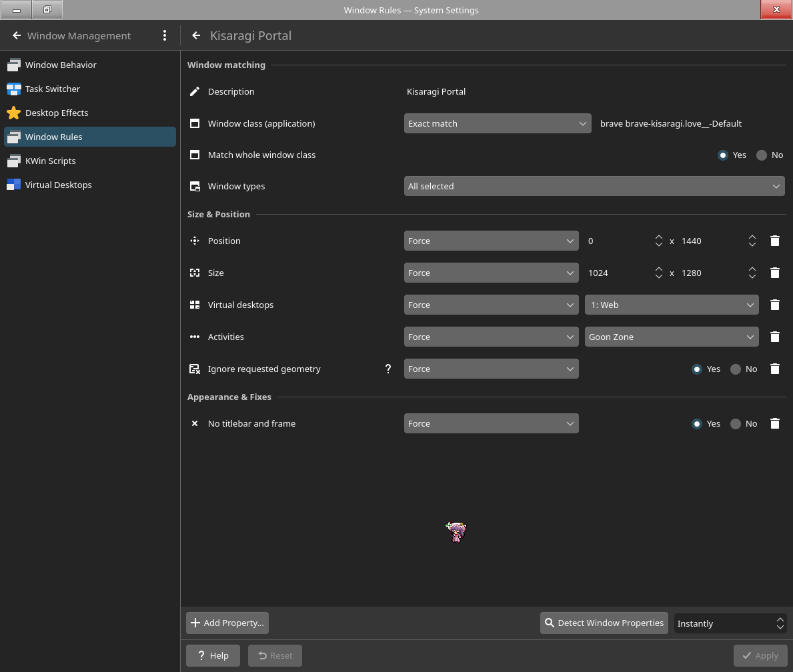Screen dimensions: 793x672
Task: Click the Virtual desktops grid icon
Action: (x=195, y=305)
